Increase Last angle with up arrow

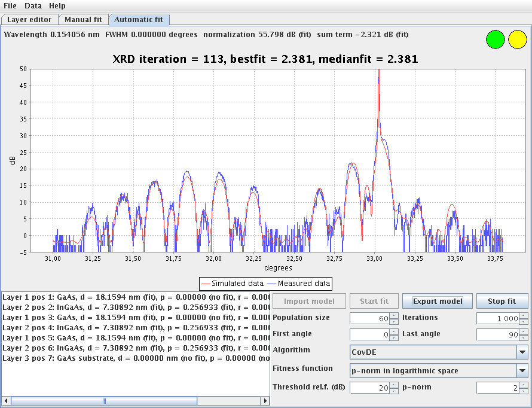(524, 332)
